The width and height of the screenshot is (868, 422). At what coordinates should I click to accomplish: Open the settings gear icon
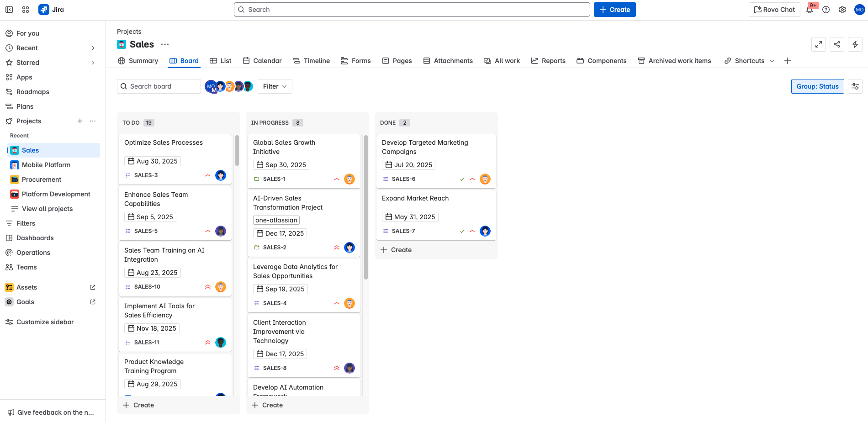pos(842,10)
